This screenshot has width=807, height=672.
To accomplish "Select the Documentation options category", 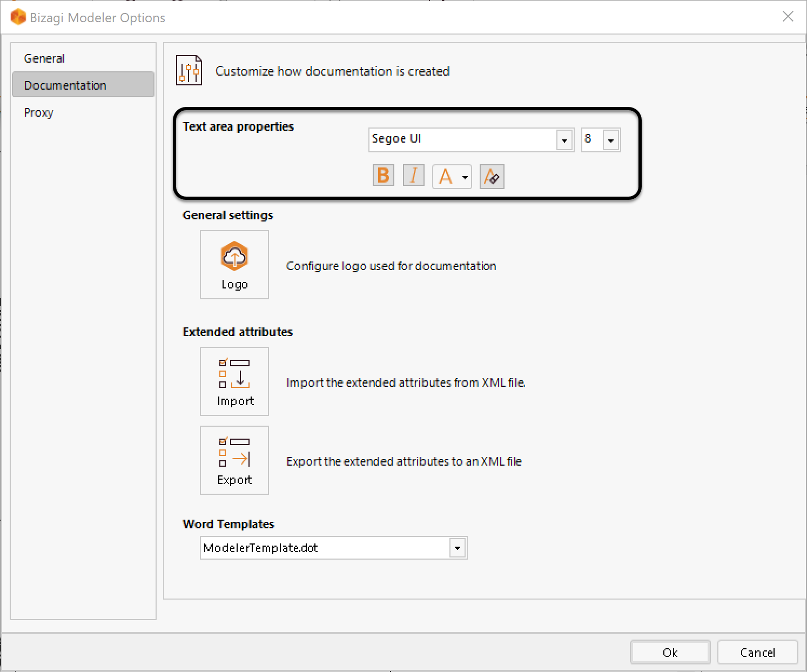I will tap(83, 85).
